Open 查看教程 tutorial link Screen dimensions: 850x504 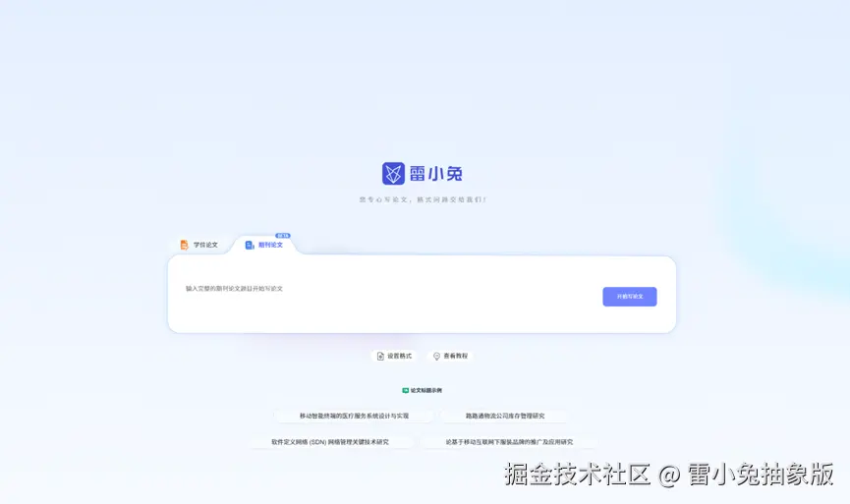(450, 356)
